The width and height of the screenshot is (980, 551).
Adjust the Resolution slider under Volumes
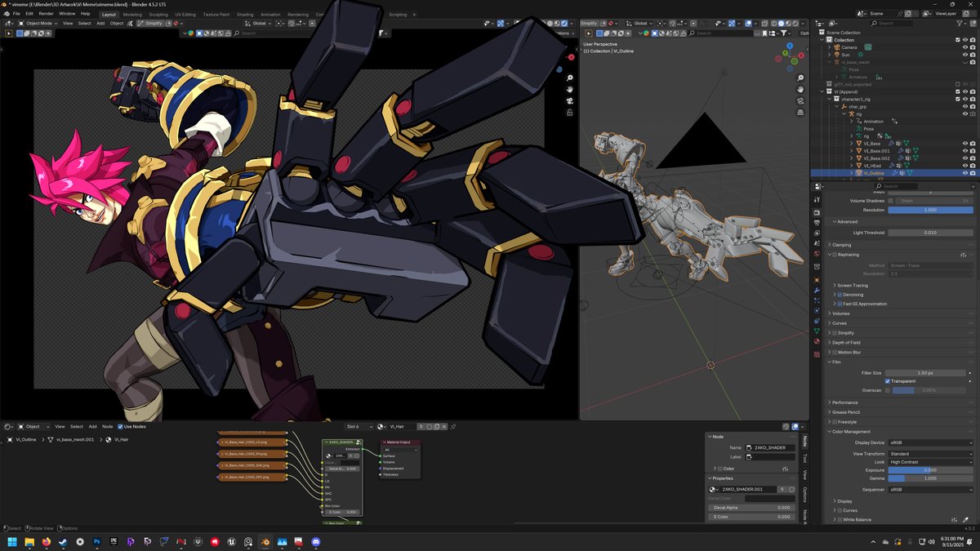pyautogui.click(x=931, y=210)
